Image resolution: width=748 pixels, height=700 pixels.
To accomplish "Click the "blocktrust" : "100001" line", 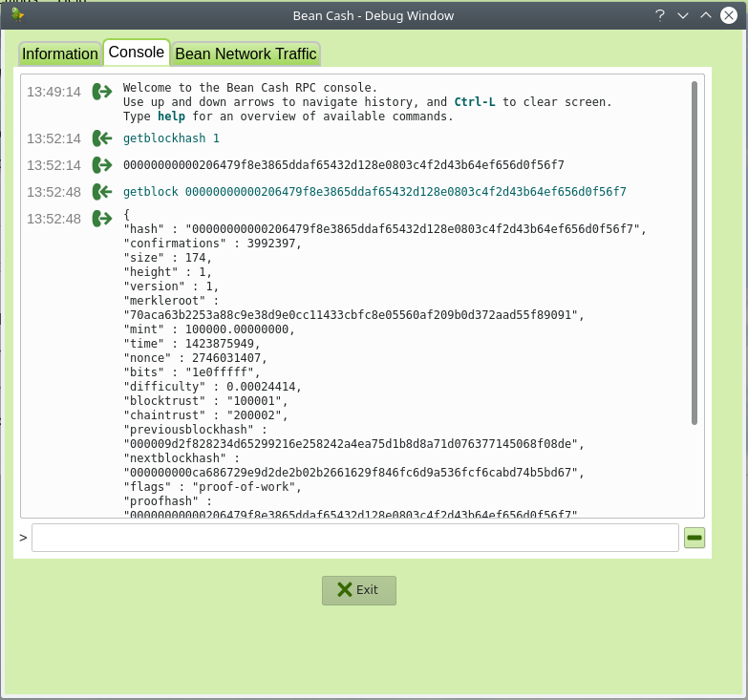I will [x=205, y=400].
